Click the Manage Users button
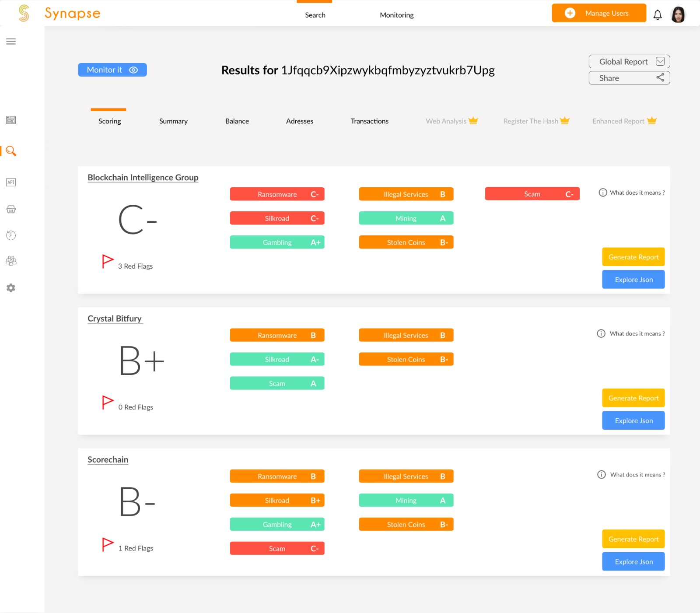The image size is (700, 613). [599, 13]
